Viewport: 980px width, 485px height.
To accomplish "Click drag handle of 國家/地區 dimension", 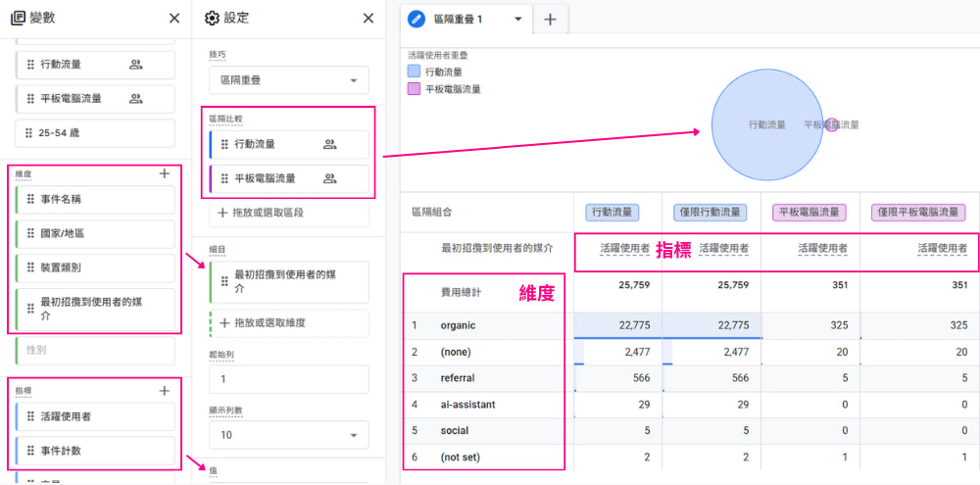I will (x=30, y=234).
